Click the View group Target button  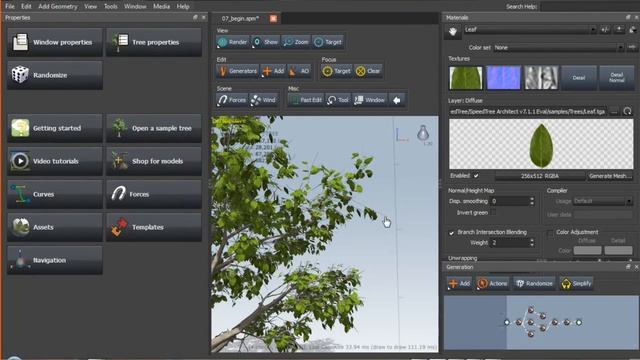click(328, 42)
